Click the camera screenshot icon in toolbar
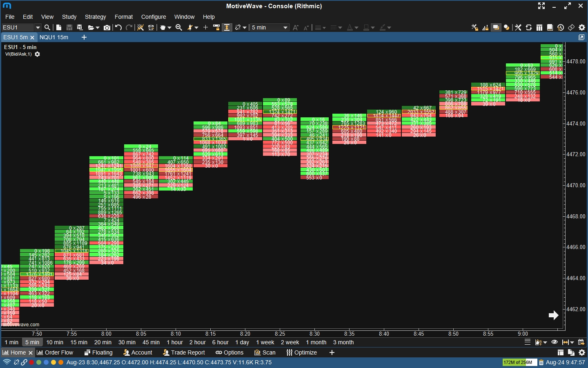The image size is (588, 368). [107, 27]
